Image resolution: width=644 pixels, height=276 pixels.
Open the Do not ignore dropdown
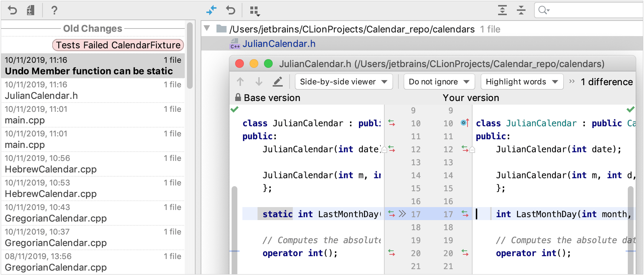(x=439, y=82)
